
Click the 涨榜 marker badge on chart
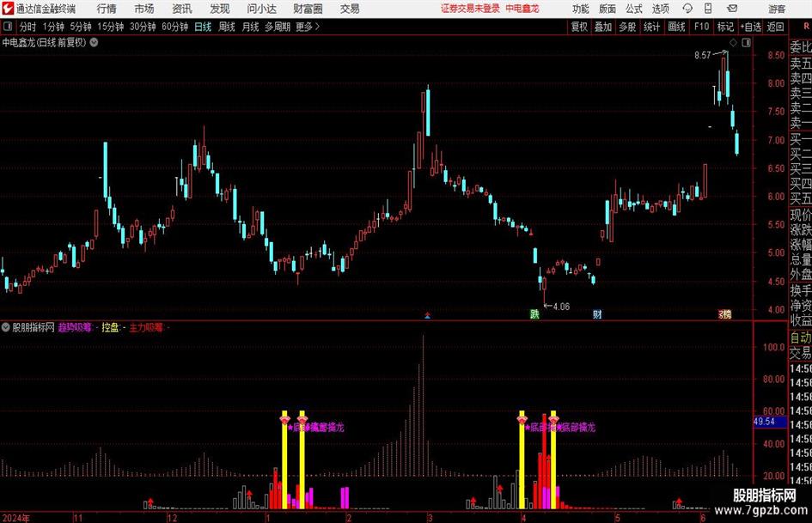(x=724, y=313)
